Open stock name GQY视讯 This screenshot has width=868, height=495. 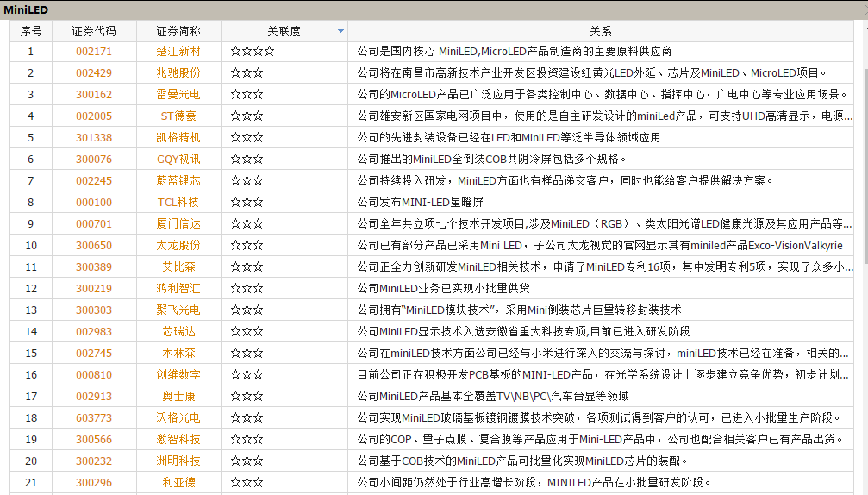point(178,160)
